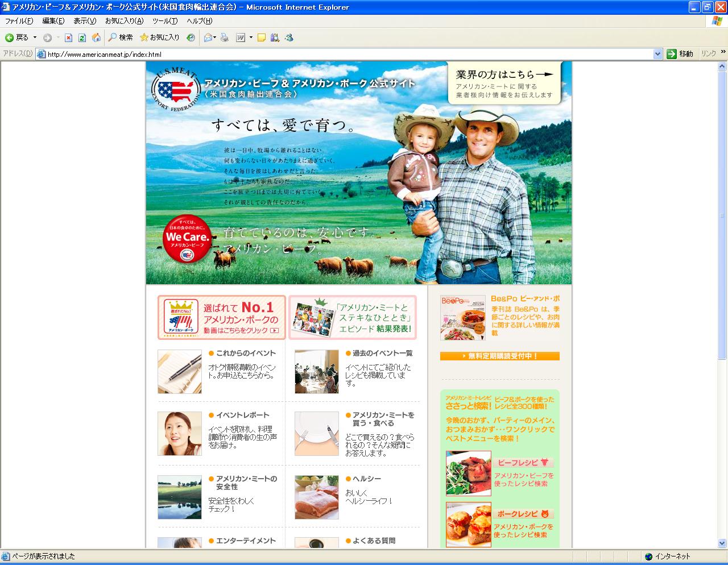This screenshot has width=728, height=565.
Task: Click the Print icon
Action: click(225, 38)
